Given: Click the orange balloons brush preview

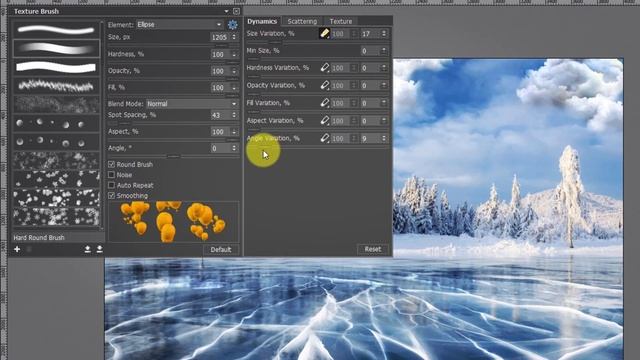Looking at the screenshot, I should point(173,222).
